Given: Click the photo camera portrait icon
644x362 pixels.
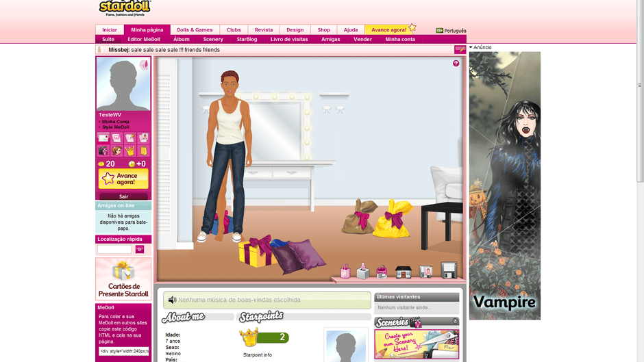Looking at the screenshot, I should pos(425,272).
